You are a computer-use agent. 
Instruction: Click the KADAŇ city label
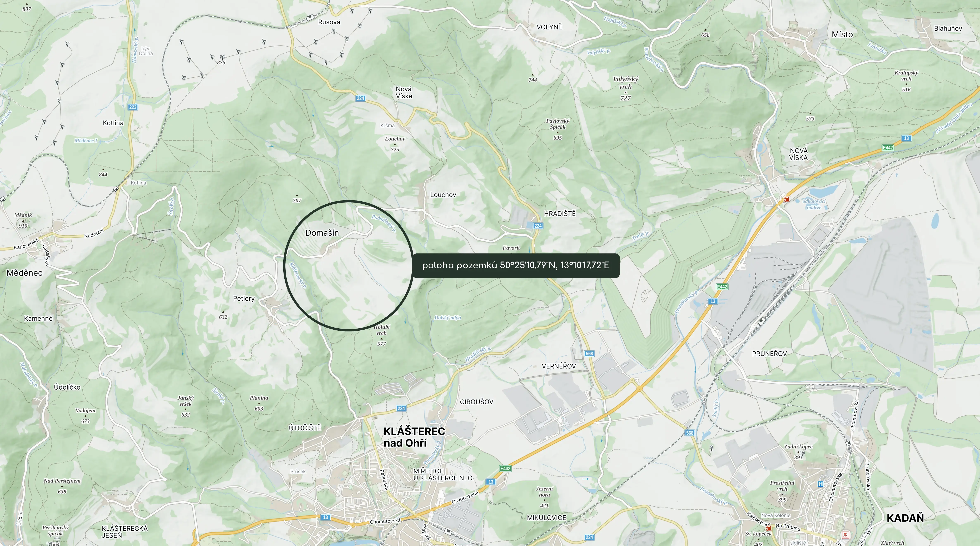pos(905,518)
